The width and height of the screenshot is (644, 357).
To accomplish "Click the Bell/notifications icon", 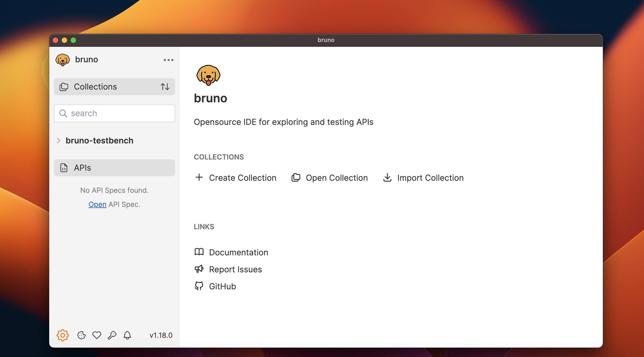I will click(x=127, y=335).
